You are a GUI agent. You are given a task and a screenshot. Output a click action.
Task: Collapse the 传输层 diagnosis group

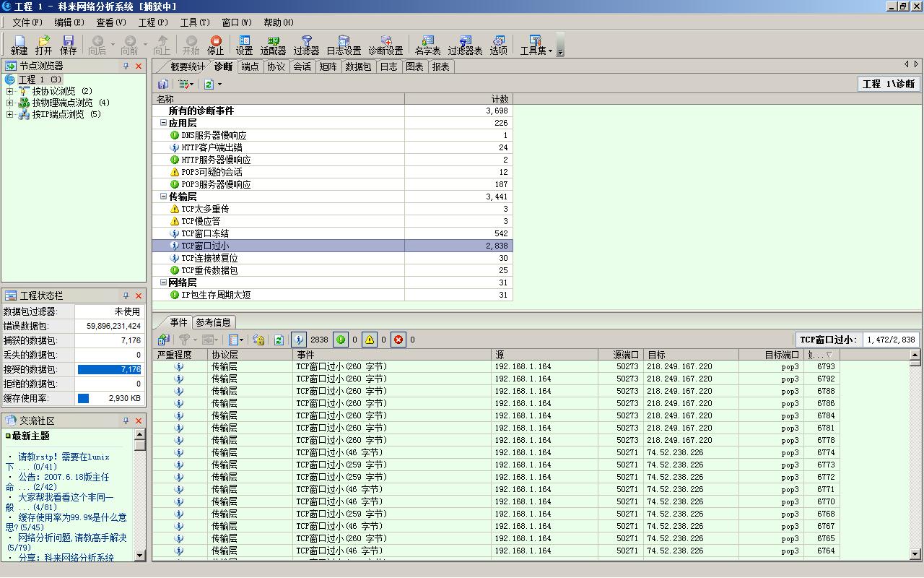(164, 197)
